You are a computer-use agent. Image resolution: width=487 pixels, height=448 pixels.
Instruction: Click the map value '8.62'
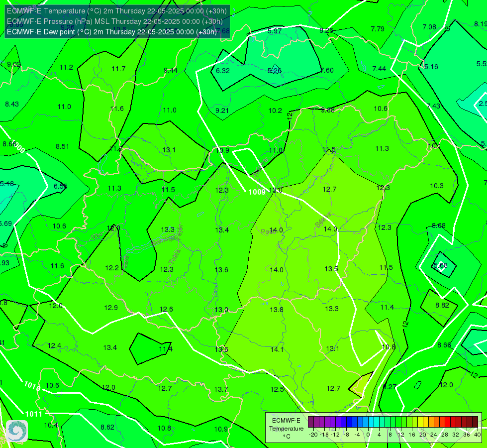coord(107,427)
